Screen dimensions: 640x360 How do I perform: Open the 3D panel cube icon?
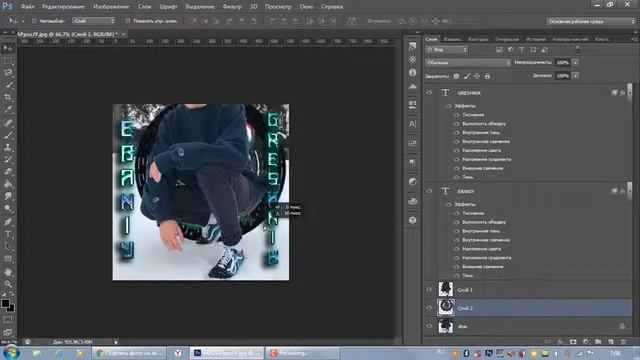pos(413,220)
